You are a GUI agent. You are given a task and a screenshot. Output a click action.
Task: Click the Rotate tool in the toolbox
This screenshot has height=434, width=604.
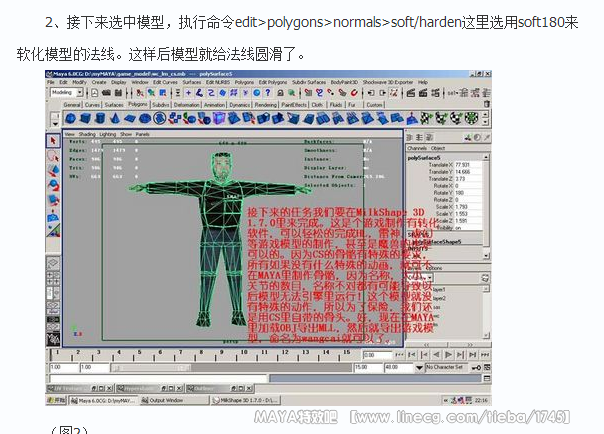[x=53, y=186]
